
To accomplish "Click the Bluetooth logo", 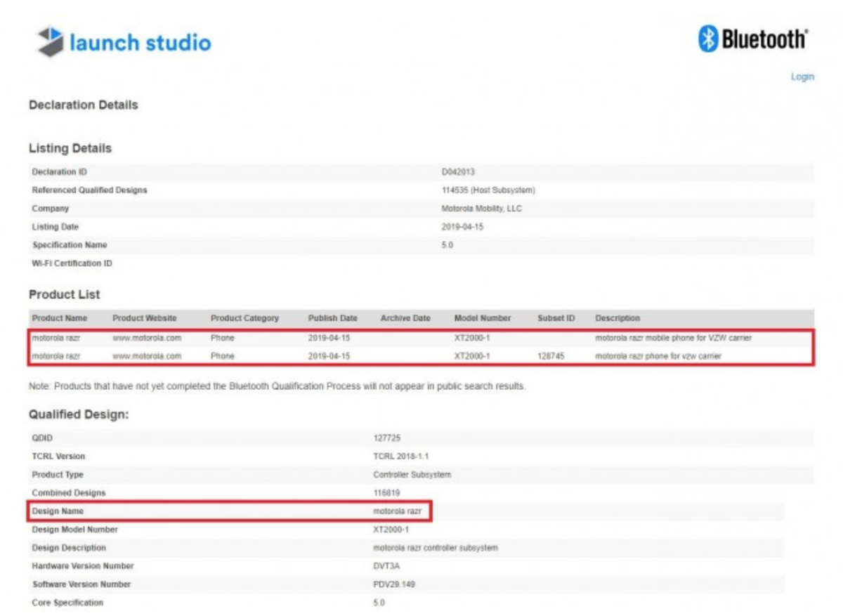I will click(x=752, y=39).
